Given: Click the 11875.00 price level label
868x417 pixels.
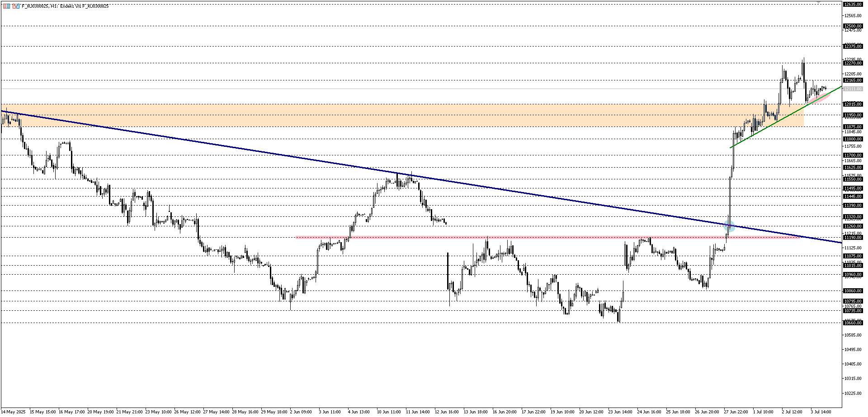Looking at the screenshot, I should 853,127.
